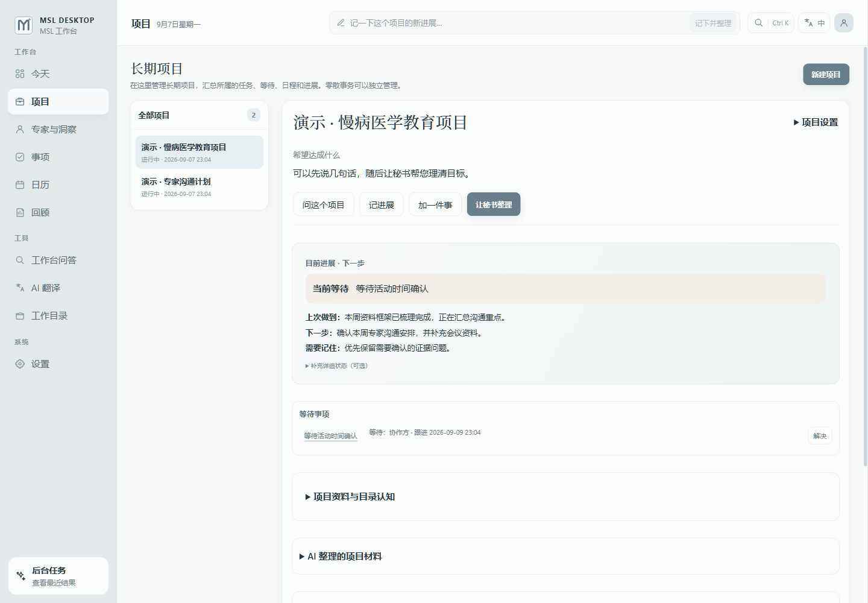The height and width of the screenshot is (603, 868).
Task: Select the 演示 · 专家沟通计划 project
Action: (200, 186)
